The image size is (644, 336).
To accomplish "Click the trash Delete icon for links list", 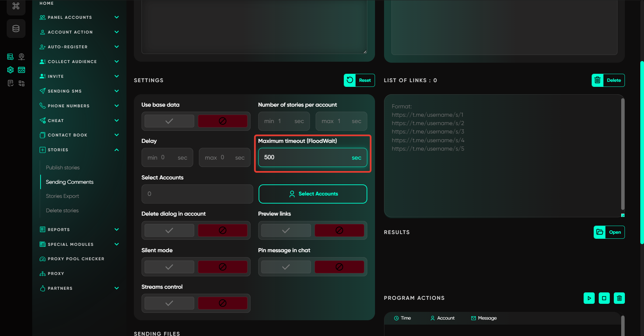I will point(597,80).
